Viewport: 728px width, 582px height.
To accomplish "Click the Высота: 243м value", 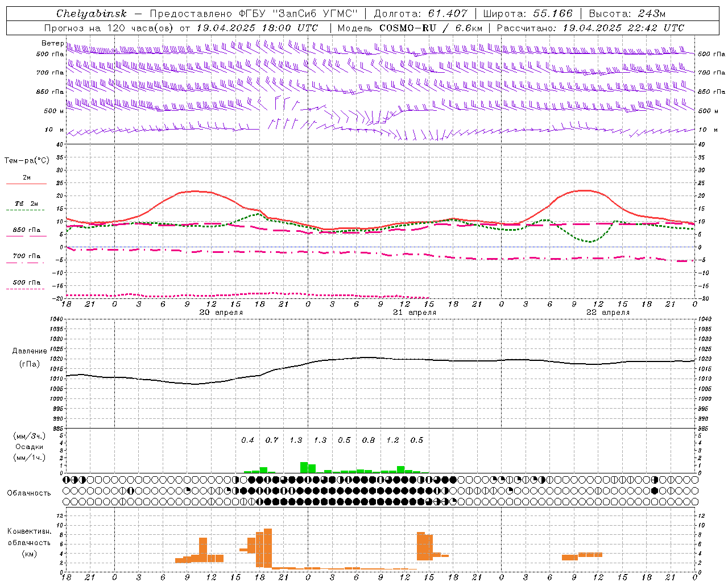I will pos(627,14).
